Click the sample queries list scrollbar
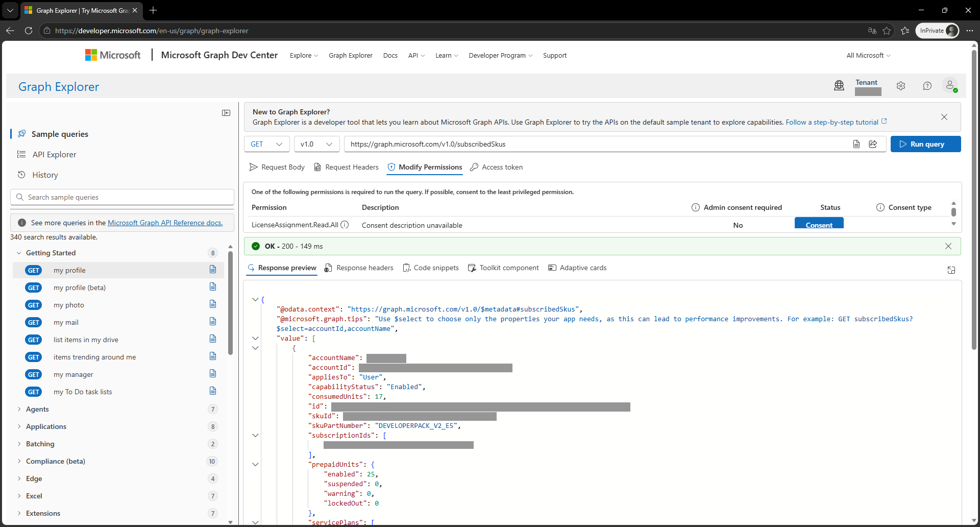This screenshot has width=980, height=527. click(x=230, y=302)
